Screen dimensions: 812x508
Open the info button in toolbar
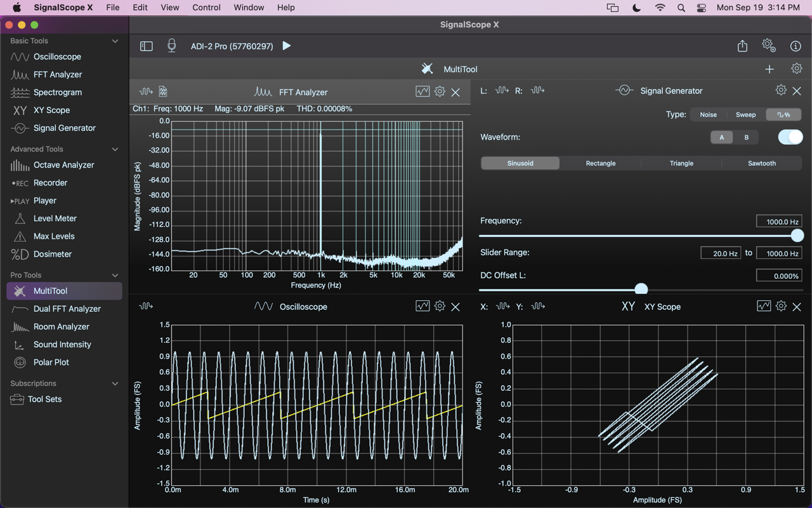tap(796, 46)
